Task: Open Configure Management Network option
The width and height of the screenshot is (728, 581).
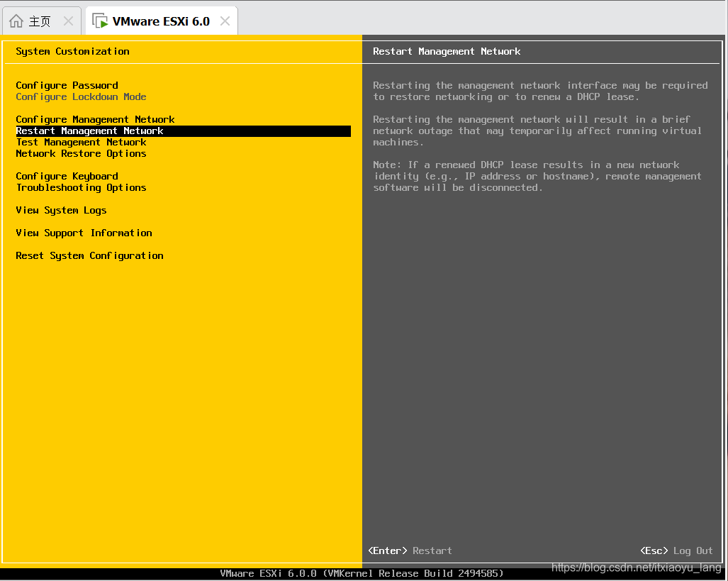Action: (x=95, y=119)
